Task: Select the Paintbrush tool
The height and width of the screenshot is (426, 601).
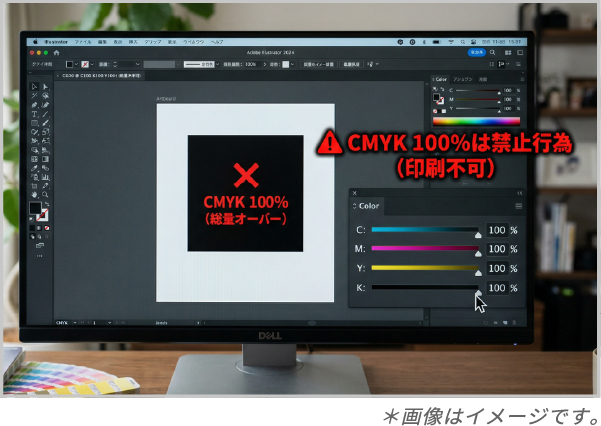Action: click(x=46, y=123)
